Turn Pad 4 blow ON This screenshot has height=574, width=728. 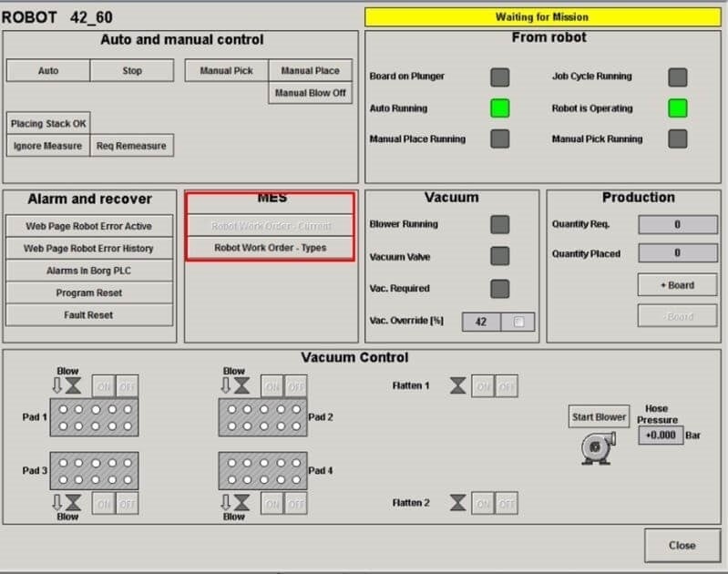272,504
